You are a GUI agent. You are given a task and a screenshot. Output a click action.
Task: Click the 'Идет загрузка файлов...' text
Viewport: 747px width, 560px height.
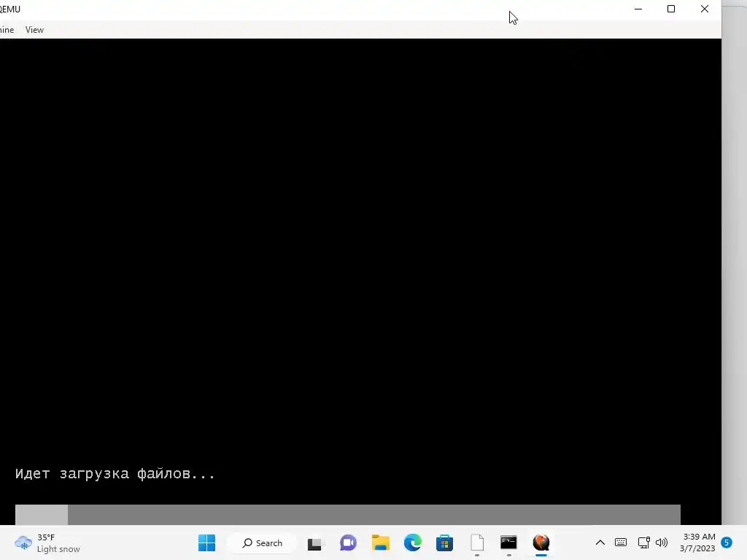(115, 474)
